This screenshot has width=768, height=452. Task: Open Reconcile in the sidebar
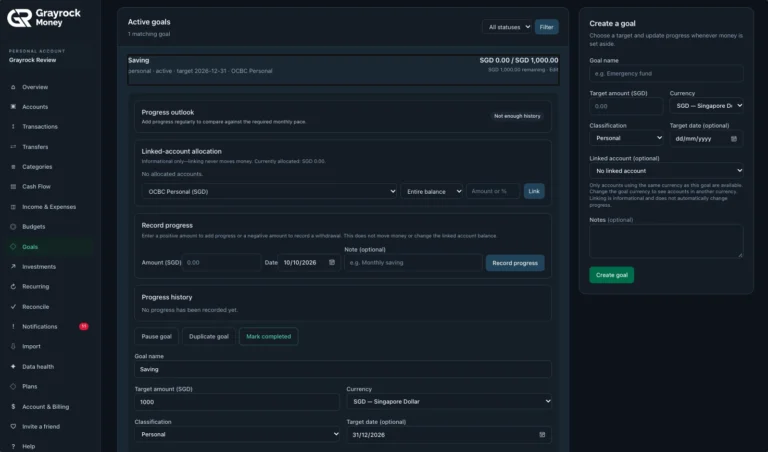pyautogui.click(x=35, y=307)
